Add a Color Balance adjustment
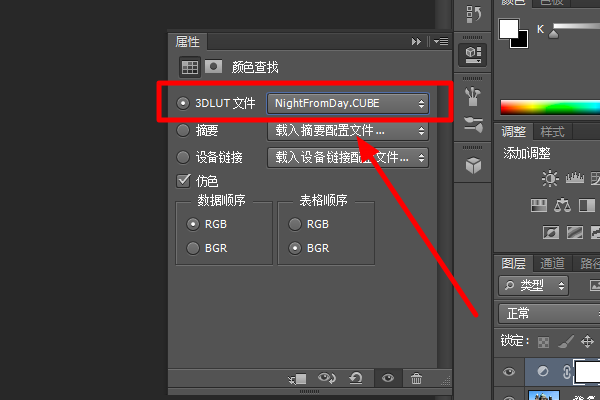The width and height of the screenshot is (600, 400). pos(562,206)
